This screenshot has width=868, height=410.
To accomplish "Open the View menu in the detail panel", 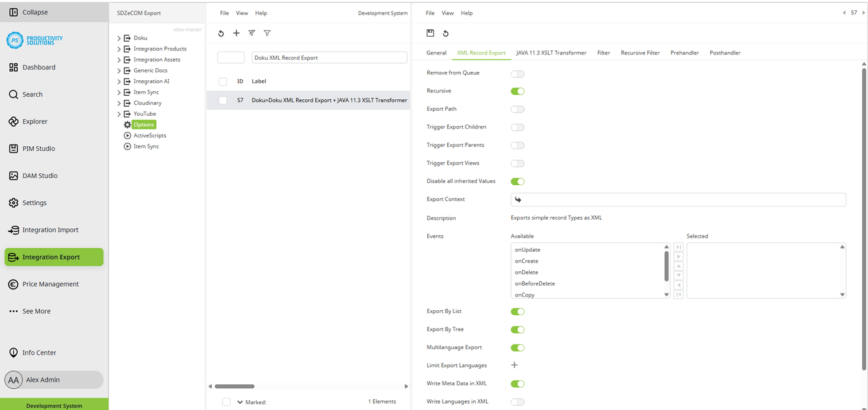I will pos(447,13).
